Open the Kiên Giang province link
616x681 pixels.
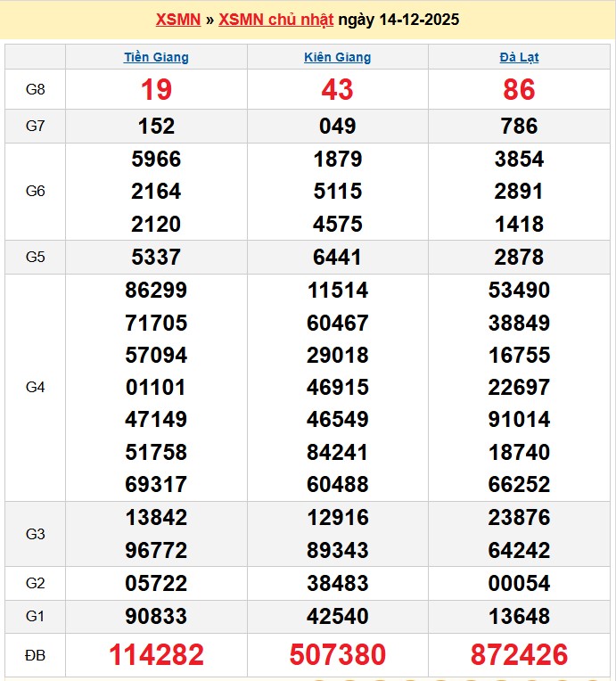[337, 57]
